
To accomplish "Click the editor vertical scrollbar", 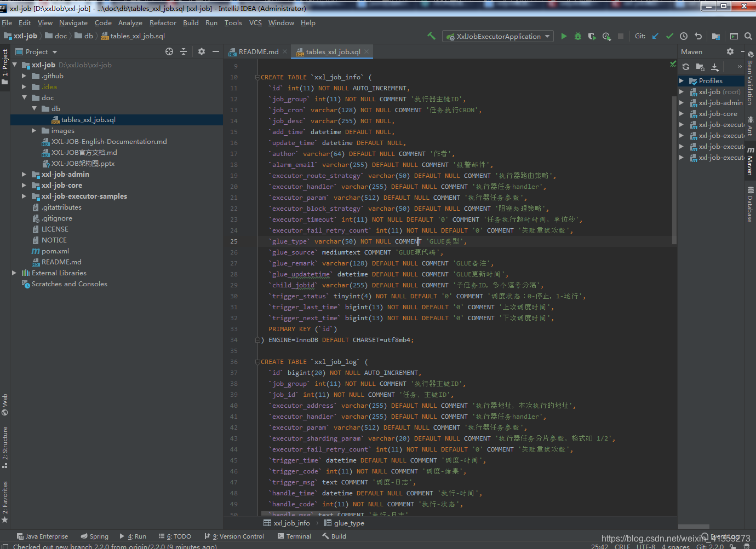I will [x=674, y=170].
